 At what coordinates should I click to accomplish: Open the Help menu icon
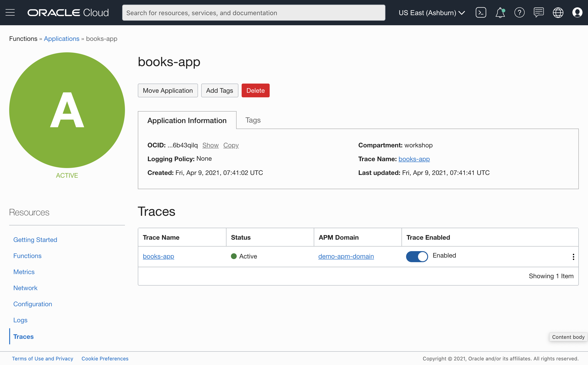click(519, 13)
